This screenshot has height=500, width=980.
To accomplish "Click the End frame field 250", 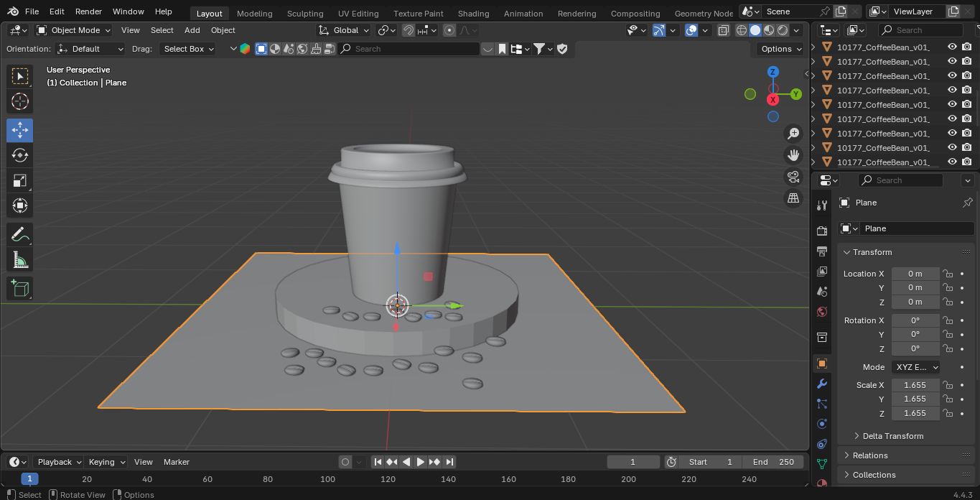I will pos(774,462).
